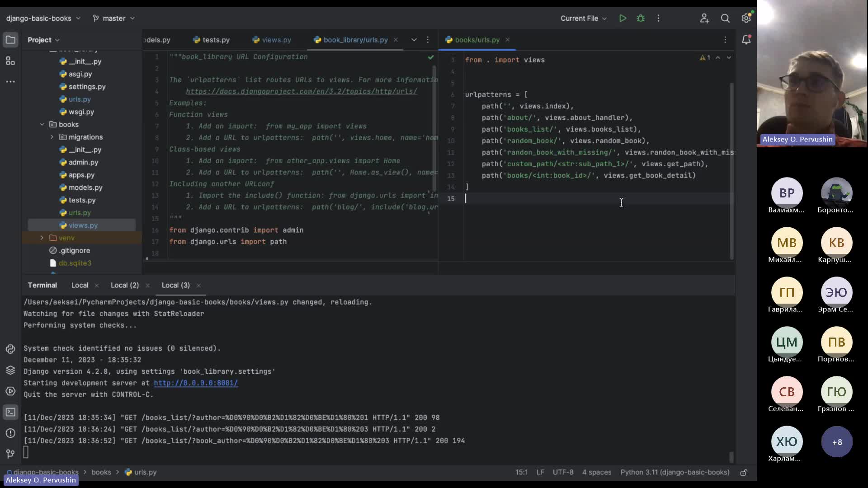Screen dimensions: 868x488
Task: Change the UTF-8 file encoding
Action: click(563, 472)
